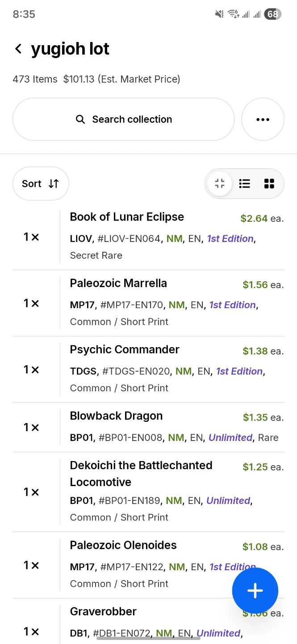Tap the blue plus add button

[x=255, y=591]
